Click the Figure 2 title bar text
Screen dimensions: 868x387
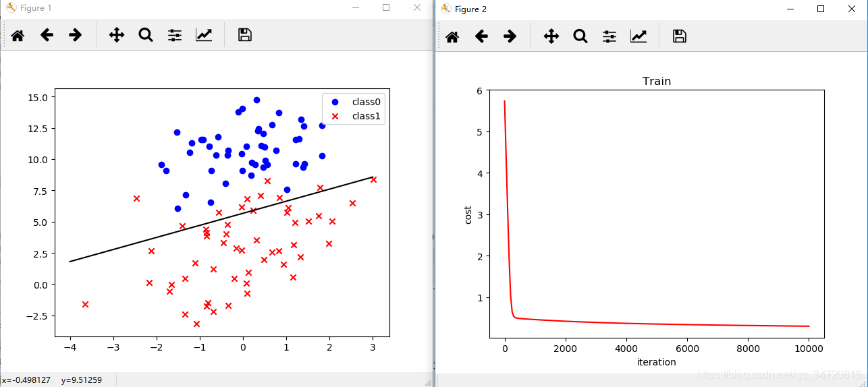470,9
